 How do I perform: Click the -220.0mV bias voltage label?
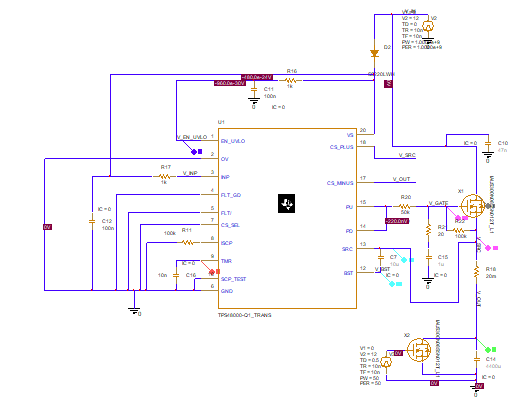coord(397,221)
